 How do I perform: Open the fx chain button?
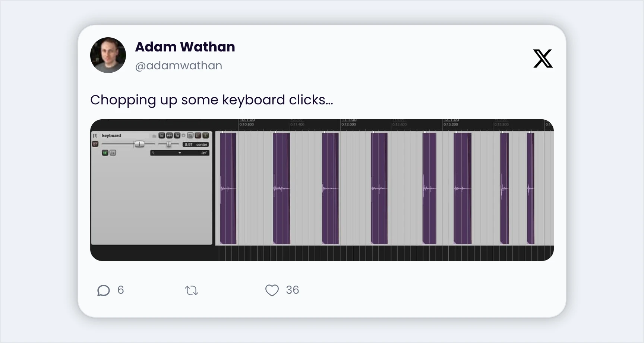point(177,136)
